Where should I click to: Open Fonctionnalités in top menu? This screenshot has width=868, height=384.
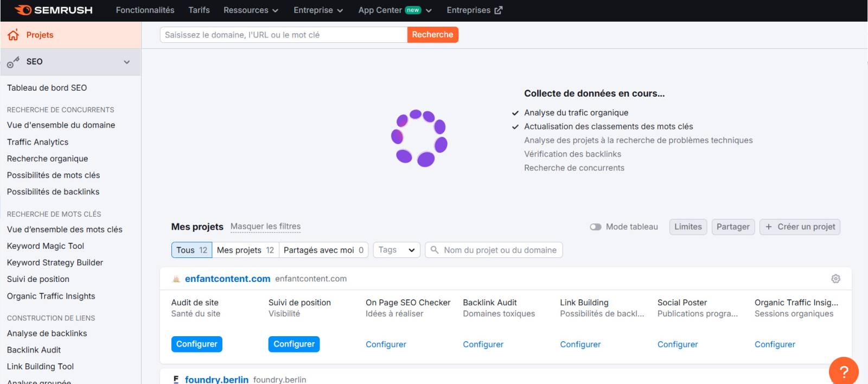[x=145, y=10]
